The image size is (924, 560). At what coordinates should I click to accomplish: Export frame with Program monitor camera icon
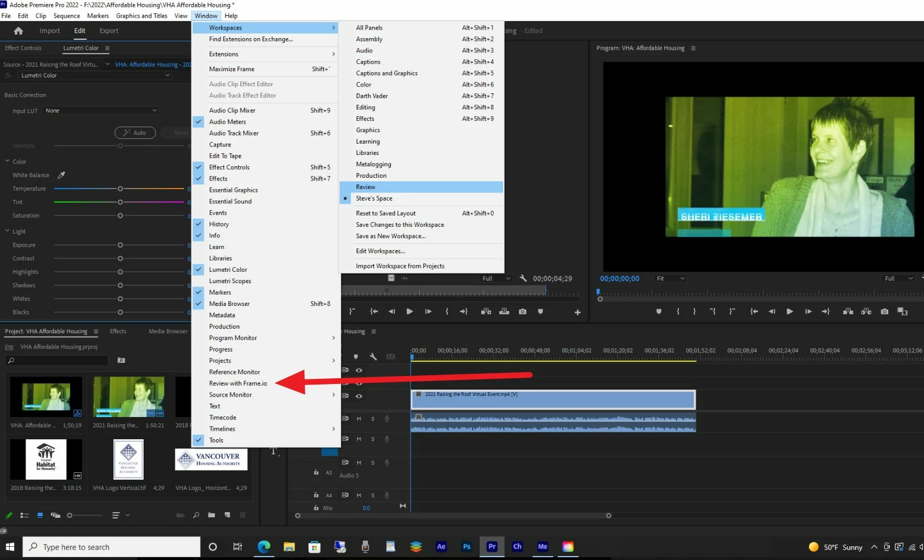coord(884,312)
